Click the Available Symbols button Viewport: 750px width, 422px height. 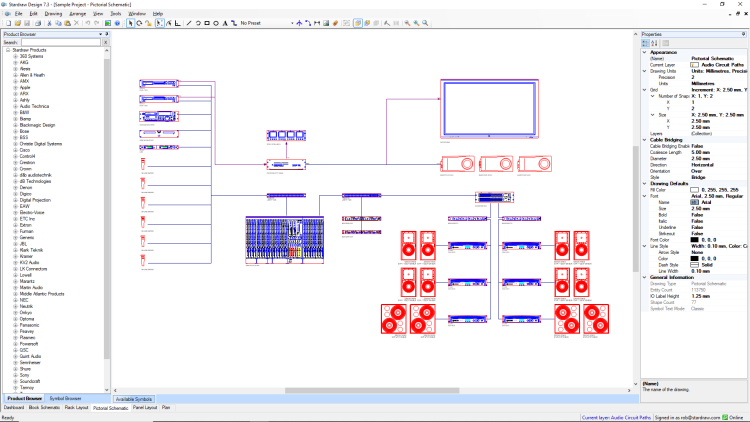(134, 399)
